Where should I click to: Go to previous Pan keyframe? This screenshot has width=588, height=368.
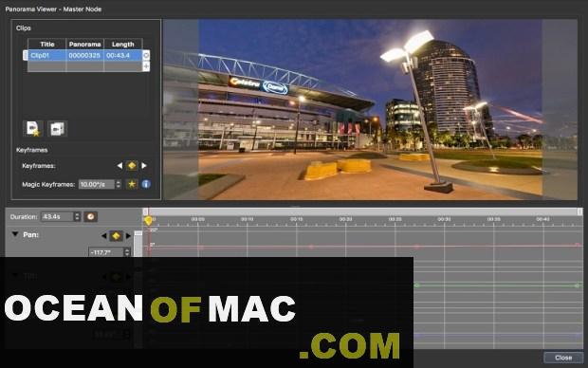point(104,236)
